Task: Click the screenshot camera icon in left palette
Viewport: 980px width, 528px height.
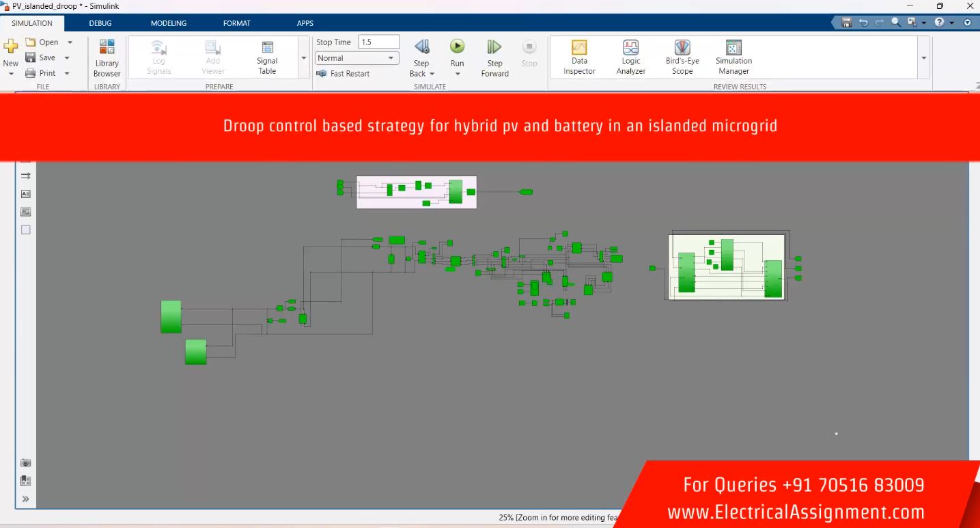Action: point(26,462)
